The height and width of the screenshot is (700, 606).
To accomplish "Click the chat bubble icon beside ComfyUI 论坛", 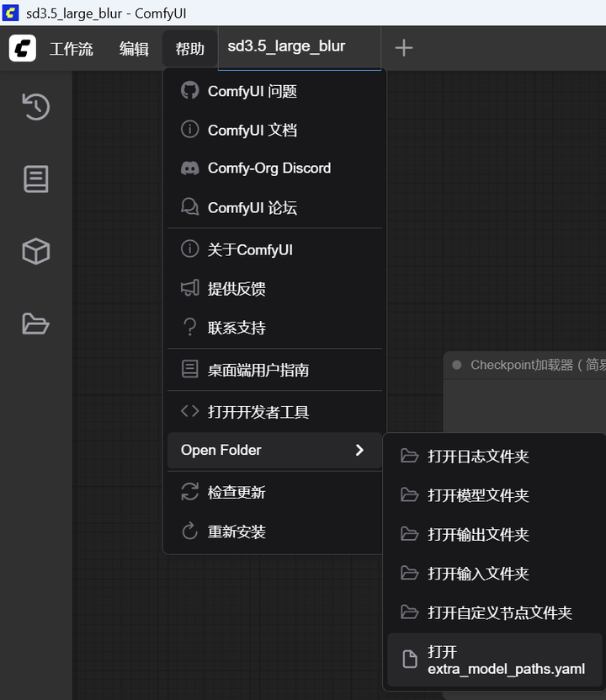I will [x=189, y=206].
